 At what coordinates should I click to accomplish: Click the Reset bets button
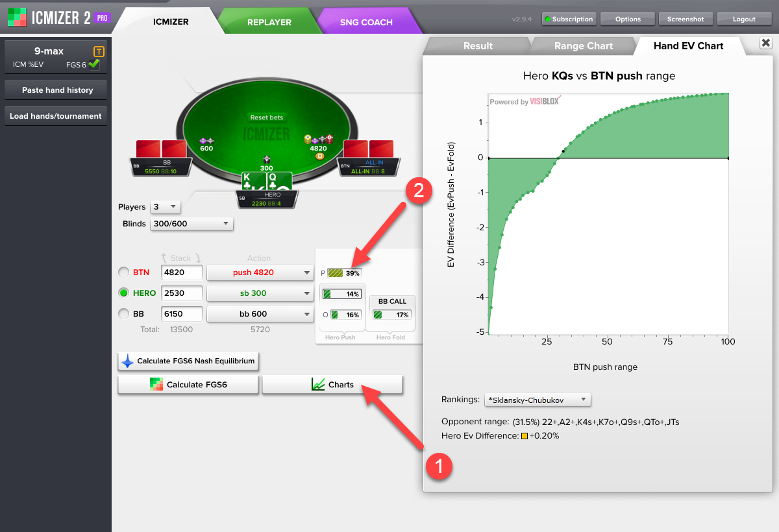click(267, 117)
